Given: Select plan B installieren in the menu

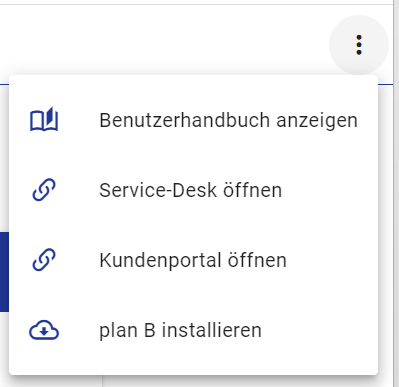Looking at the screenshot, I should 193,330.
